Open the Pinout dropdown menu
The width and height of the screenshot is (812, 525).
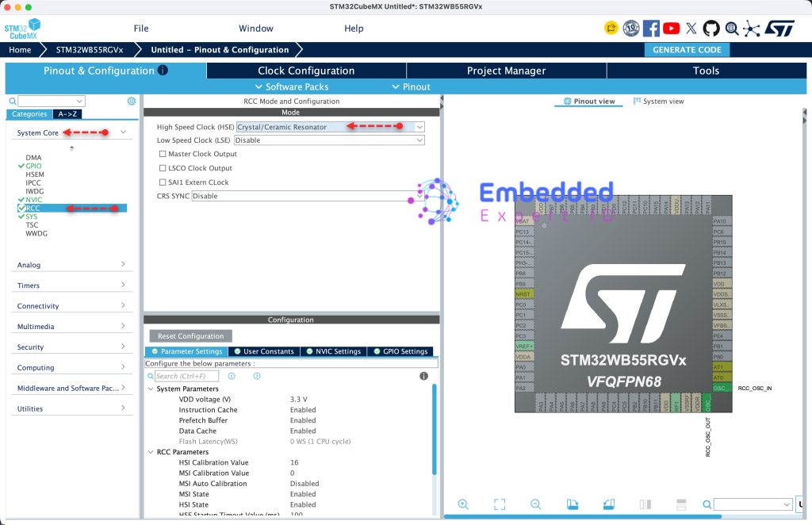coord(411,87)
